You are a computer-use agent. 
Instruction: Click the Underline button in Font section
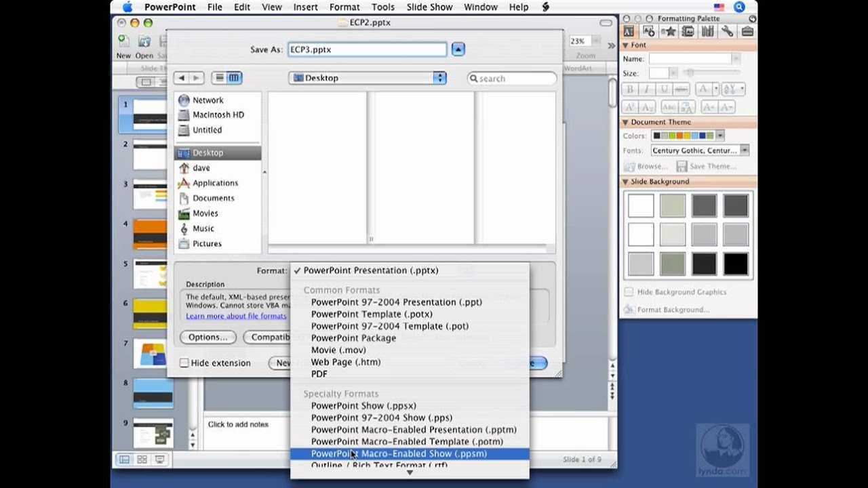click(x=664, y=89)
